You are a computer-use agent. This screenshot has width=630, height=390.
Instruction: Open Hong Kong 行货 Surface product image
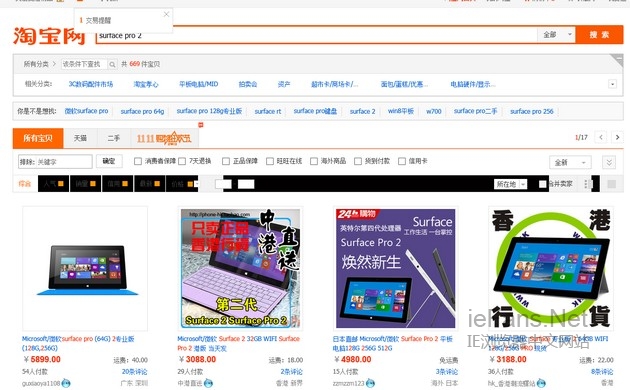[551, 268]
